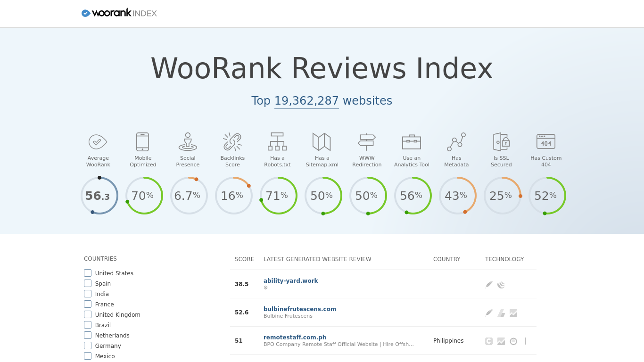Check the India country filter
The height and width of the screenshot is (362, 644).
(x=88, y=294)
